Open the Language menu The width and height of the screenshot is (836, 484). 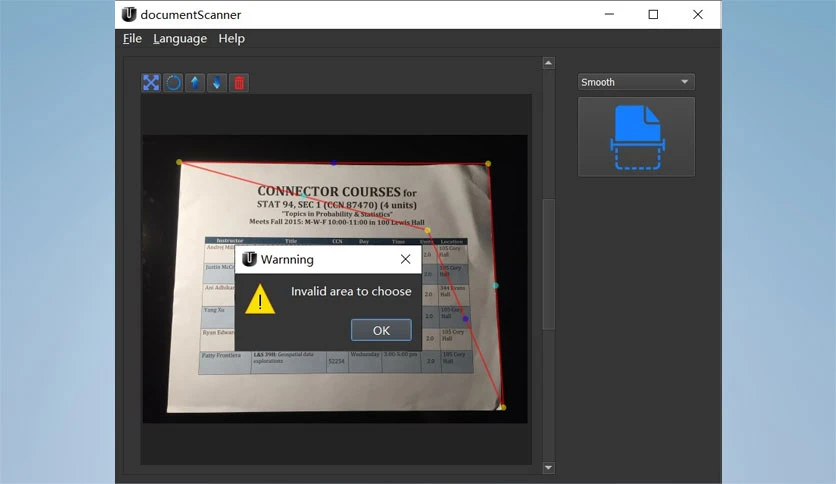coord(180,38)
